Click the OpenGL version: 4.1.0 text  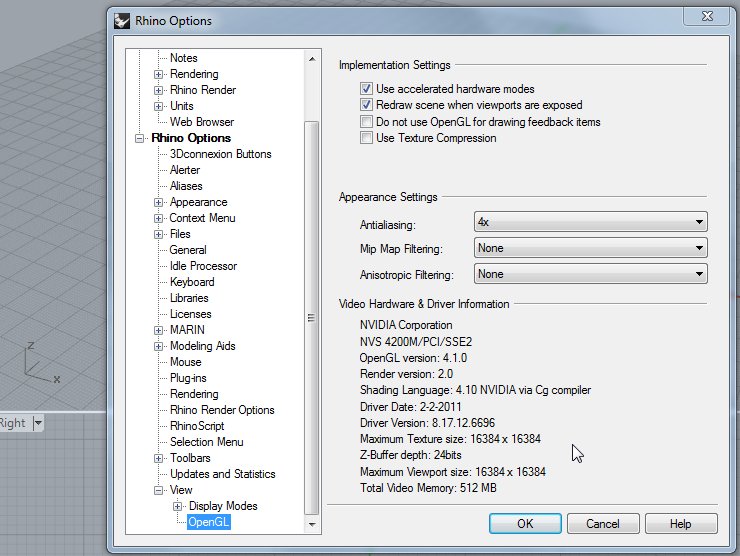pyautogui.click(x=413, y=358)
